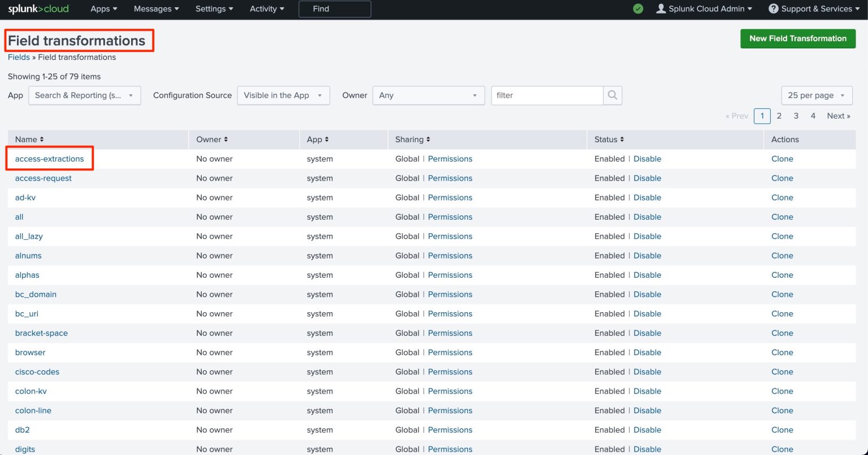This screenshot has width=868, height=455.
Task: Expand the App dropdown showing Search & Reporting
Action: click(85, 95)
